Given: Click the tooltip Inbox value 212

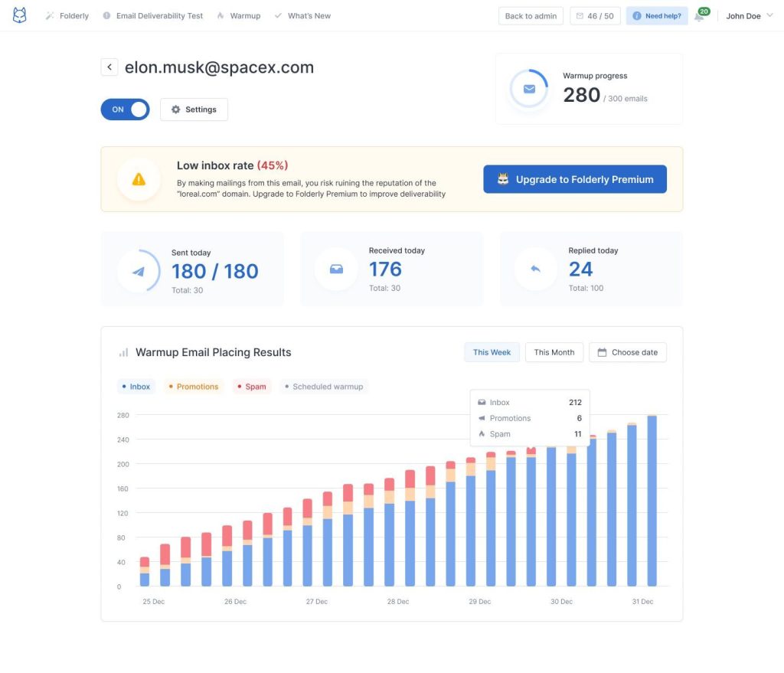Looking at the screenshot, I should coord(575,402).
